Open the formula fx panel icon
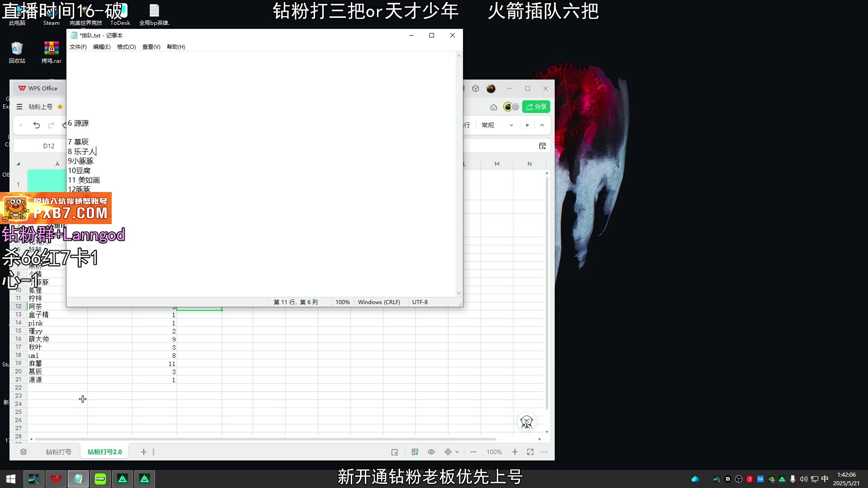This screenshot has height=488, width=868. pyautogui.click(x=542, y=146)
